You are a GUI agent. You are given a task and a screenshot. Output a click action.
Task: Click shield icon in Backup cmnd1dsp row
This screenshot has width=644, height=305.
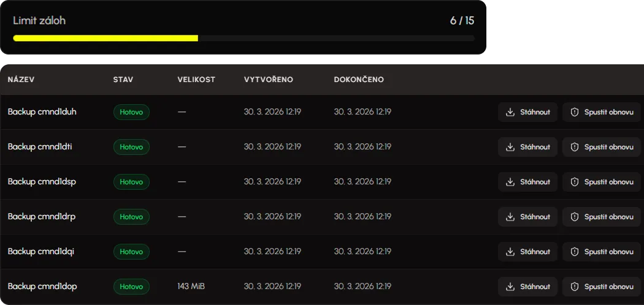(575, 182)
